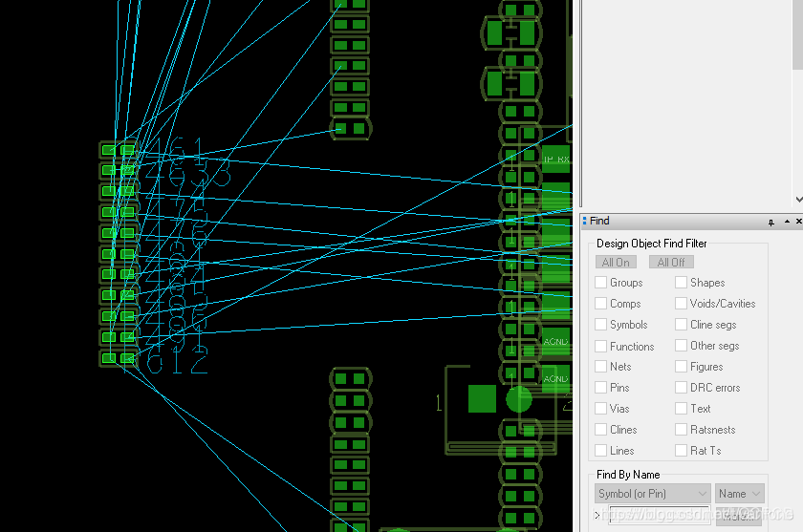Screen dimensions: 803x532
Task: Click the Find By Name text field
Action: 660,516
